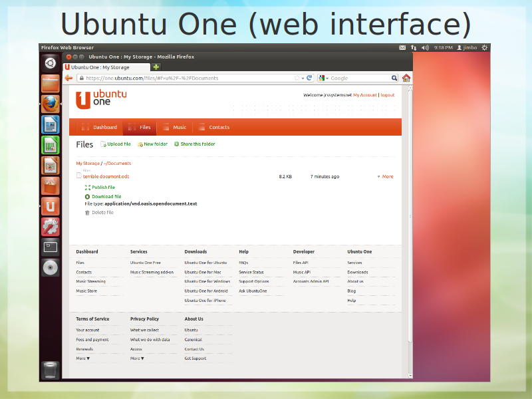Open the network indicator in top panel
Viewport: 532px width, 399px height.
pos(413,47)
